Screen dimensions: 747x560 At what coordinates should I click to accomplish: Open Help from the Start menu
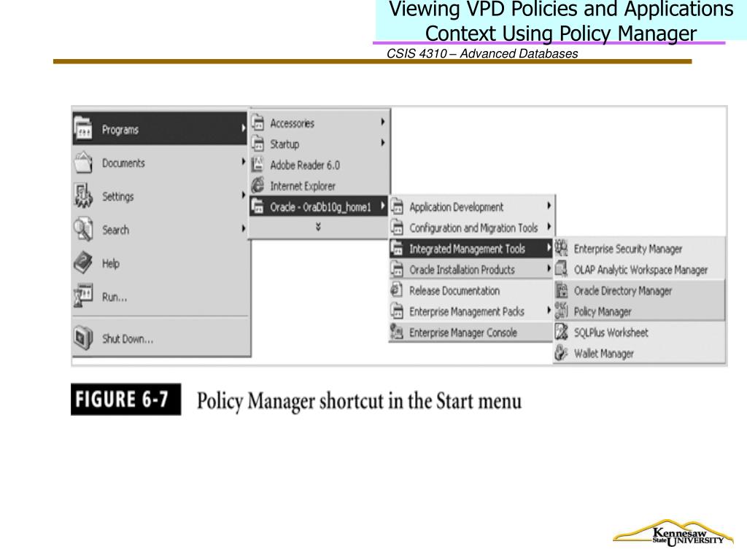click(x=160, y=263)
